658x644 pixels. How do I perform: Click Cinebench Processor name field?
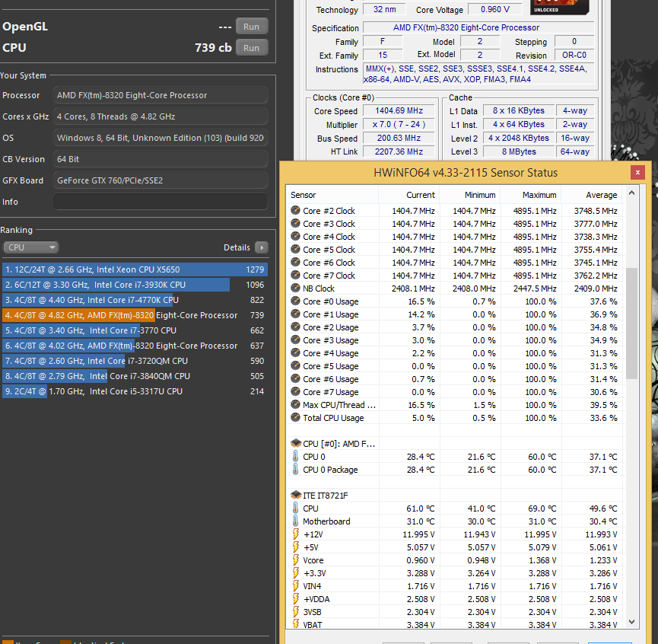(161, 95)
